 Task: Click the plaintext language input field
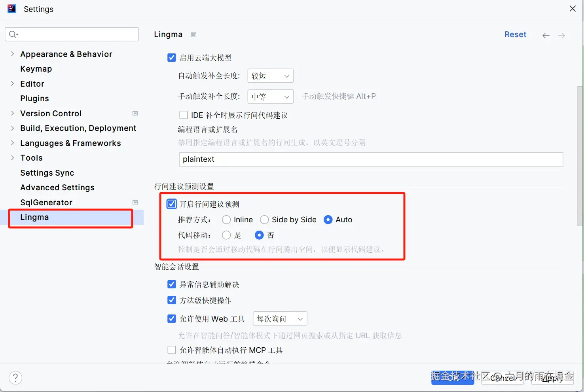pos(371,159)
